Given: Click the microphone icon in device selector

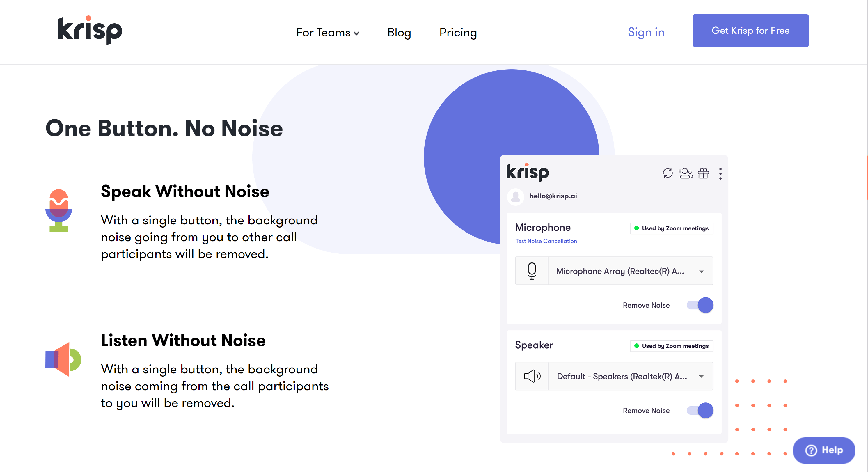Looking at the screenshot, I should tap(532, 271).
